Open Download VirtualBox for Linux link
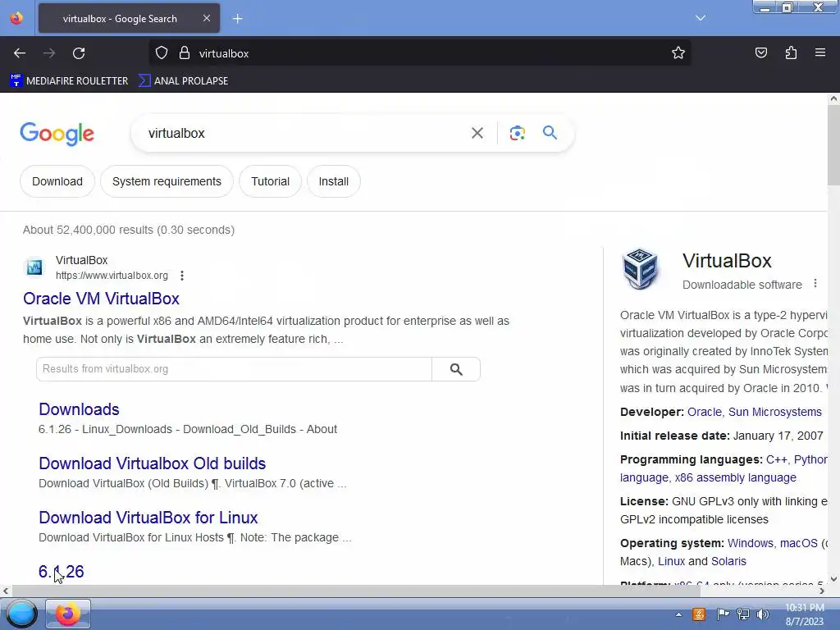Screen dimensions: 840x630 click(148, 518)
